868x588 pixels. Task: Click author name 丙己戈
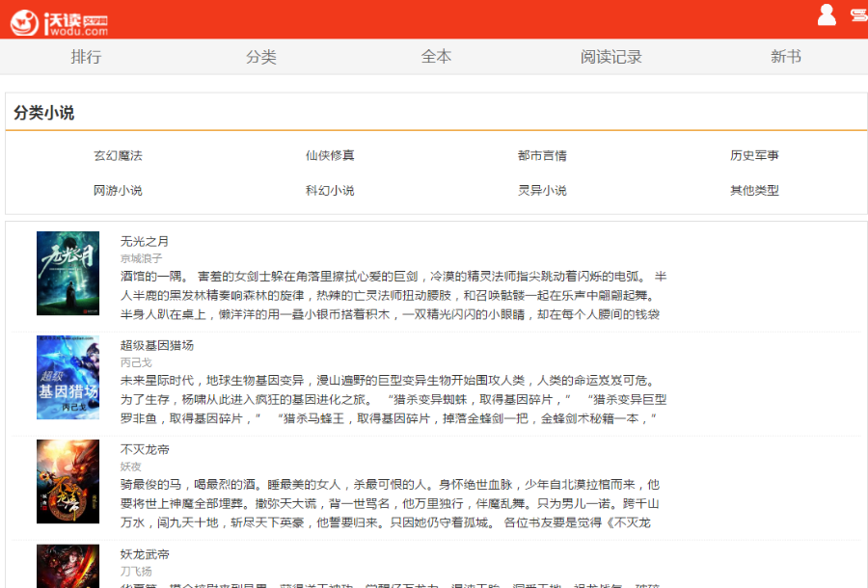click(x=136, y=362)
